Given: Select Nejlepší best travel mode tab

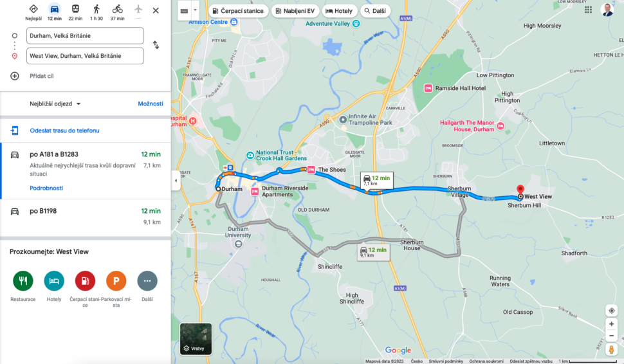Looking at the screenshot, I should click(33, 12).
